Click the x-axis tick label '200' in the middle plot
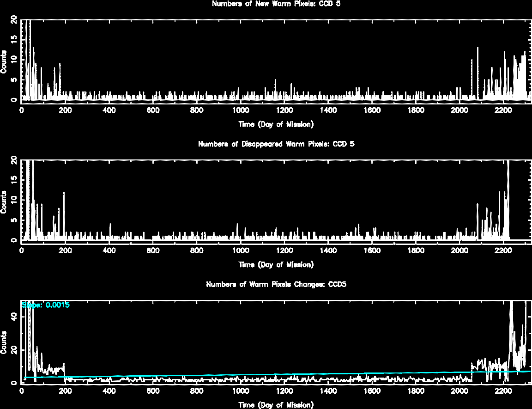The width and height of the screenshot is (532, 409). (x=66, y=250)
